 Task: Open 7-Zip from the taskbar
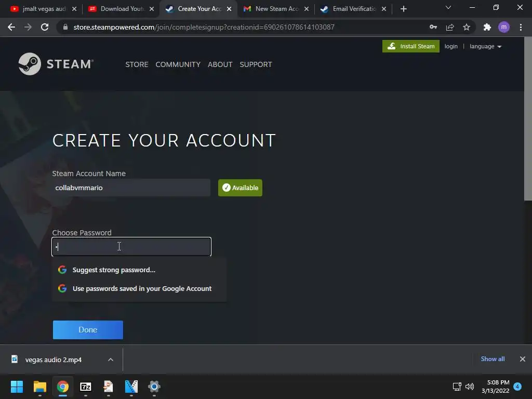pyautogui.click(x=86, y=387)
